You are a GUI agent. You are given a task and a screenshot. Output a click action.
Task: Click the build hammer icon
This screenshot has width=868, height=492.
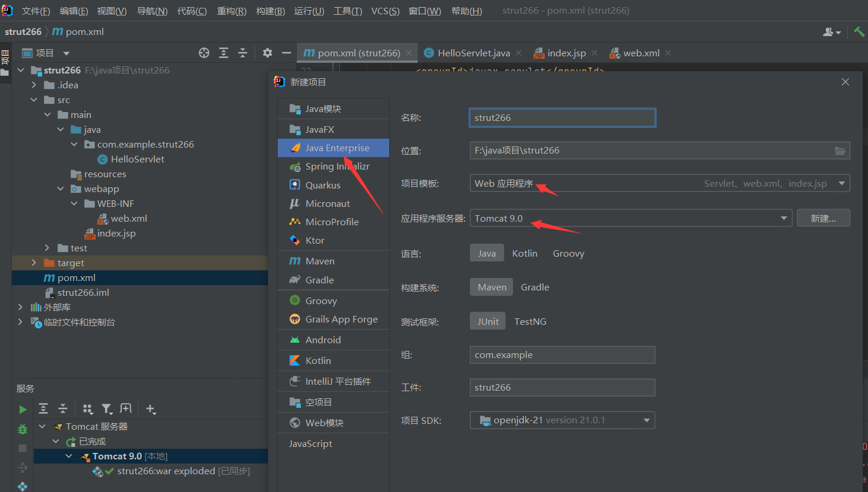(859, 31)
